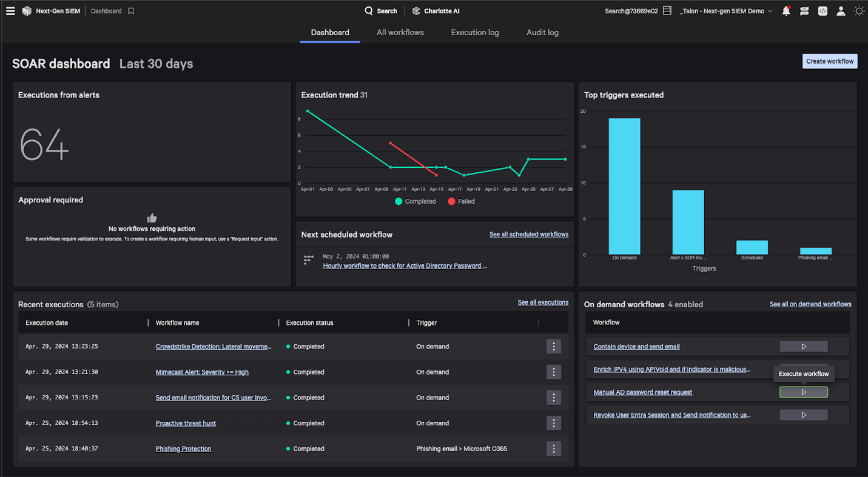Open the Execution log tab
The height and width of the screenshot is (477, 868).
click(x=474, y=32)
